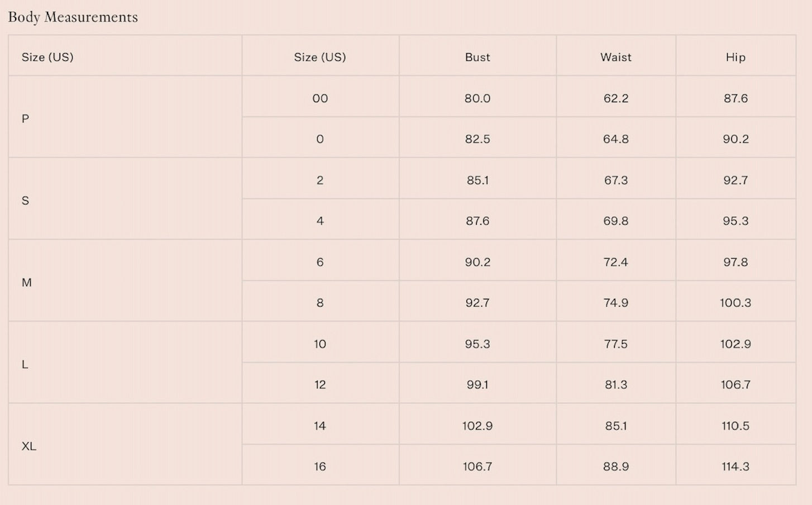Select the S size row label
812x505 pixels.
(25, 201)
